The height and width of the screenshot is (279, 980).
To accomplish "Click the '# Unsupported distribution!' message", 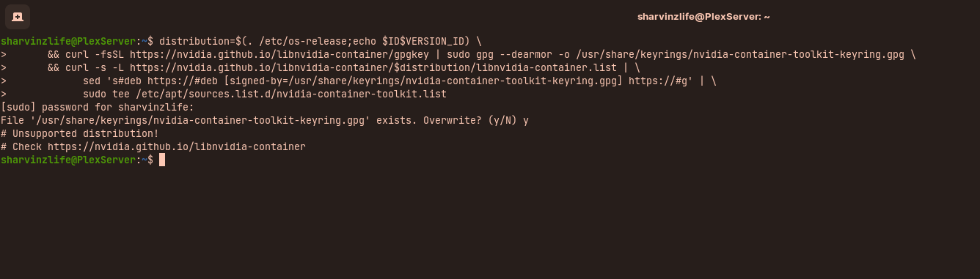I will pos(80,133).
